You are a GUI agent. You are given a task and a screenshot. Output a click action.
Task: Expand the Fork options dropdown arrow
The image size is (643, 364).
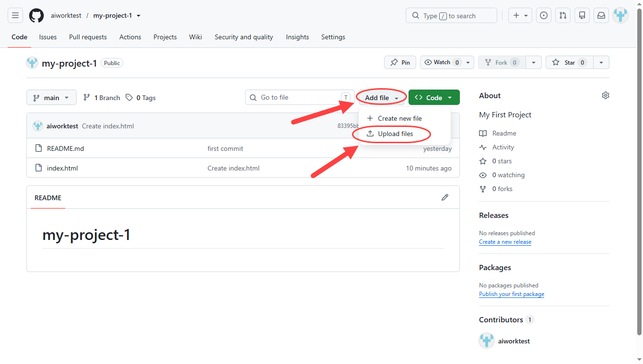[x=534, y=62]
